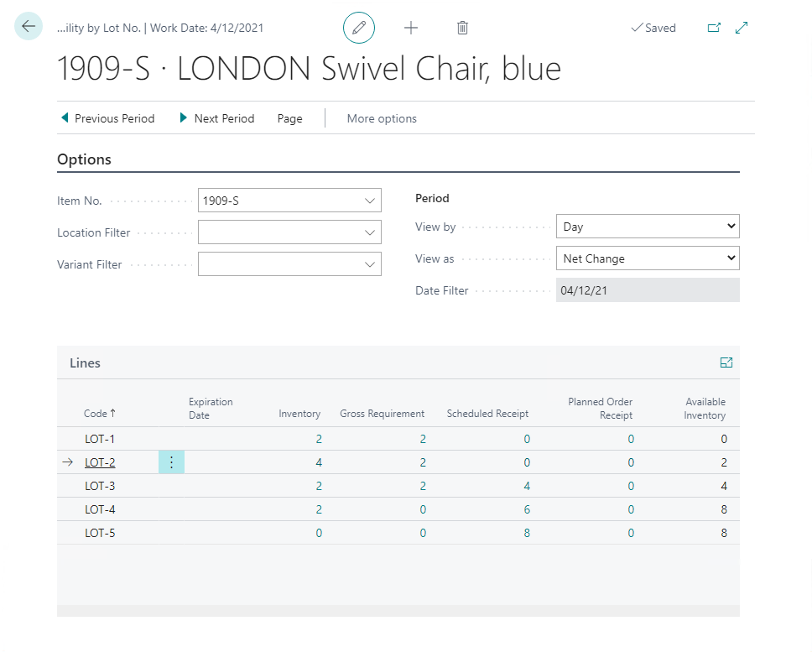Click the Expiration Date column header
This screenshot has height=652, width=812.
(x=211, y=408)
